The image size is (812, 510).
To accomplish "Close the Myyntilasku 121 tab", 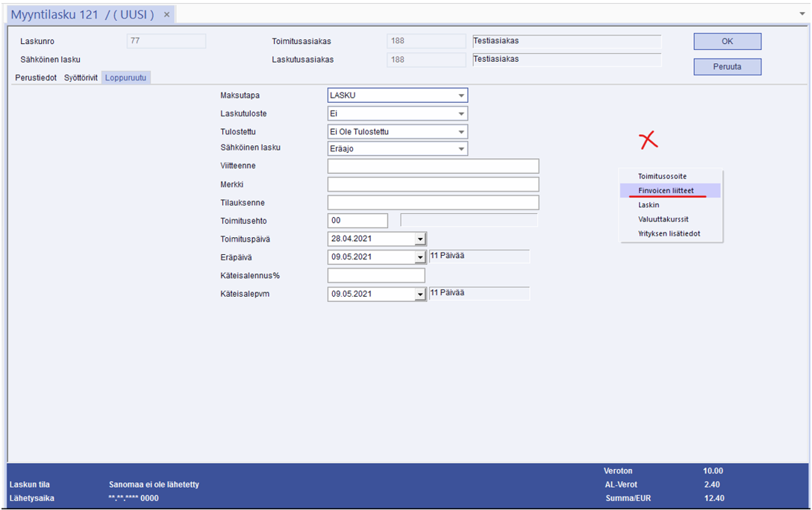I will click(166, 15).
